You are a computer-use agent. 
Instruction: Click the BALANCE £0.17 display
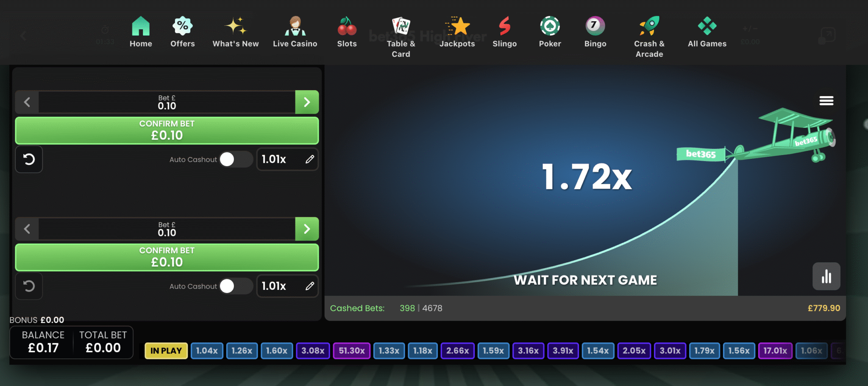click(x=43, y=342)
